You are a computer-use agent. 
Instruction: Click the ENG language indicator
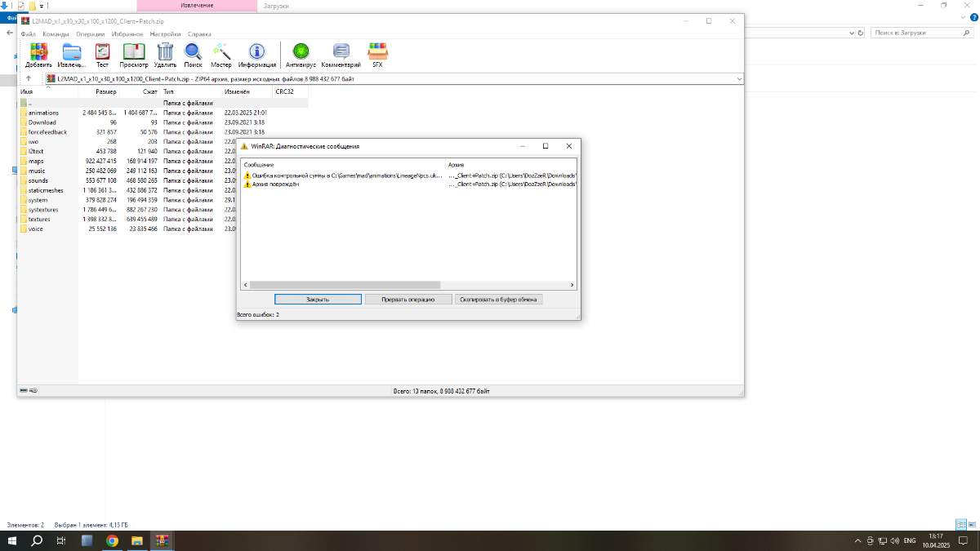[x=909, y=540]
